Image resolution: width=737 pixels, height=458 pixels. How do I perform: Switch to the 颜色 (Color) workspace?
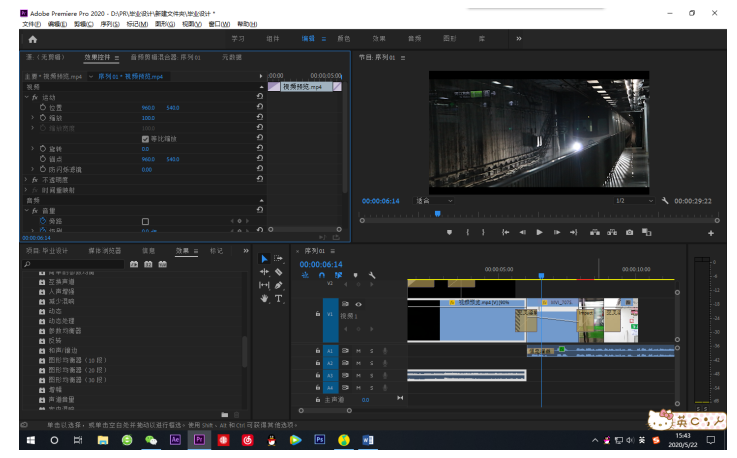coord(344,39)
